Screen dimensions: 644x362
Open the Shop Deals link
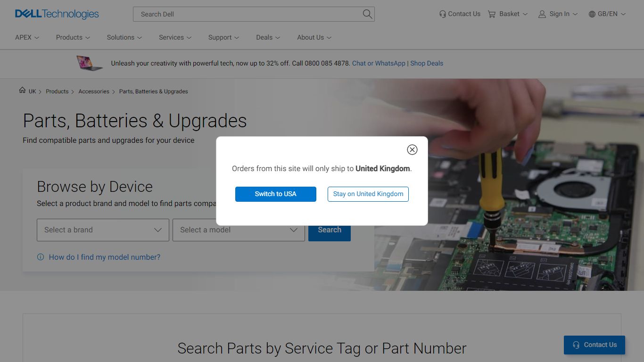coord(427,63)
